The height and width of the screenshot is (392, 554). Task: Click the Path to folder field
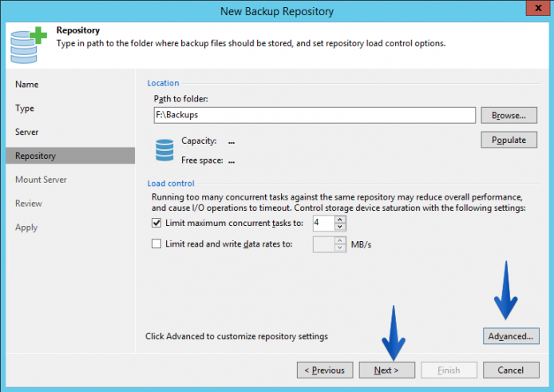click(x=315, y=115)
